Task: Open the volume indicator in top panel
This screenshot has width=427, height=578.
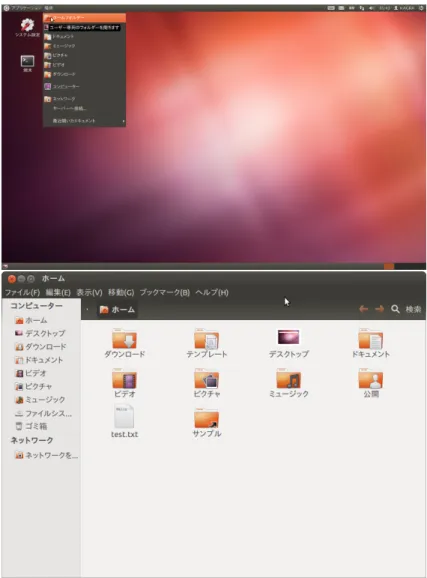Action: [372, 8]
